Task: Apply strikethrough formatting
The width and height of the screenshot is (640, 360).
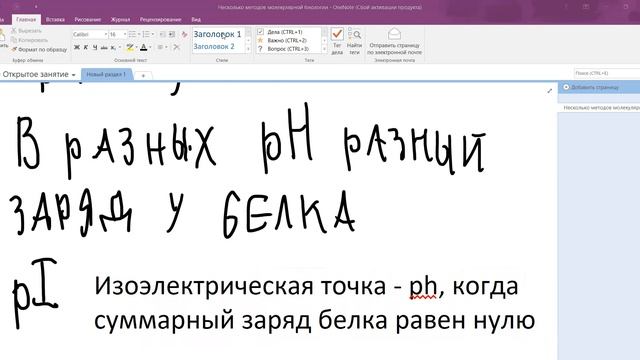Action: point(104,47)
